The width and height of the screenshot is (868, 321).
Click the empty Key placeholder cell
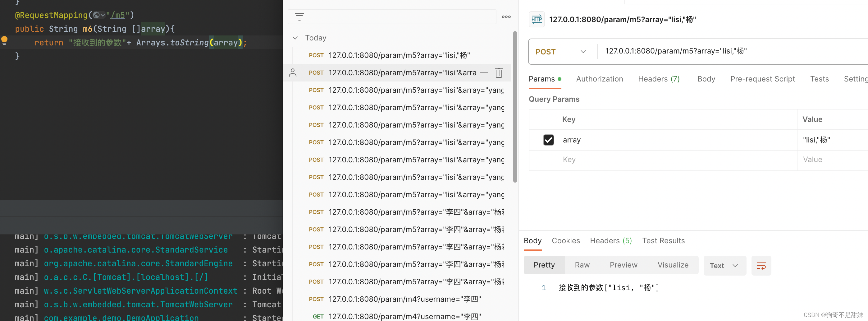[677, 160]
